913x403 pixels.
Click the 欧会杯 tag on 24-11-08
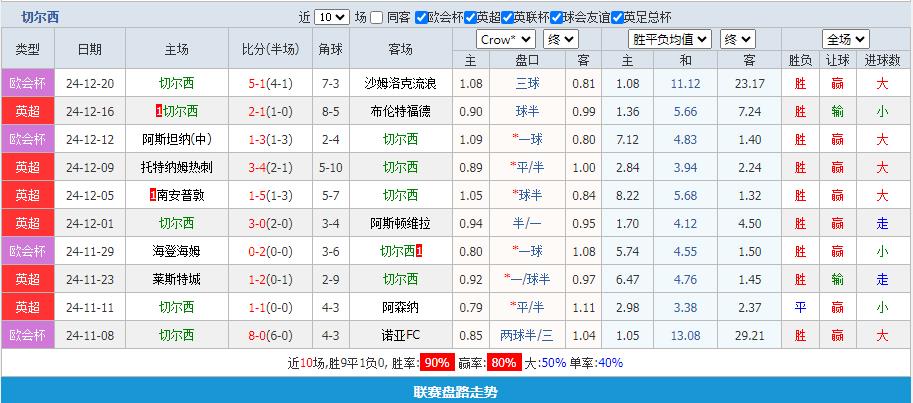click(x=27, y=335)
